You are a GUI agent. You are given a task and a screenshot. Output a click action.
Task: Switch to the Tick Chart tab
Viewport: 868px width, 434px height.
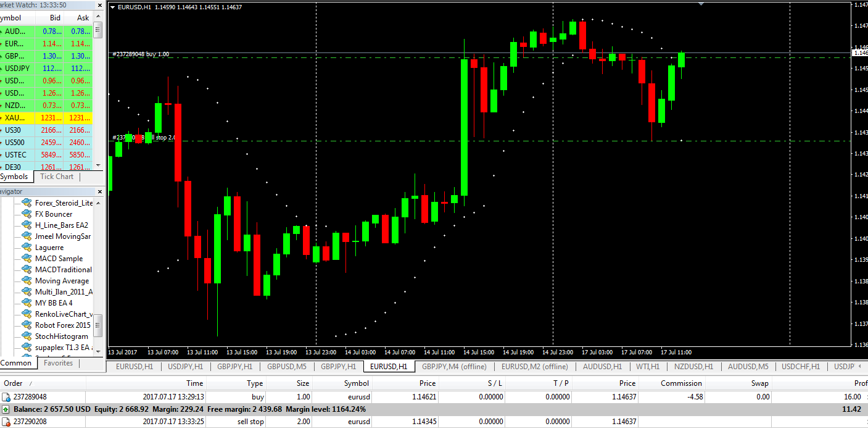coord(57,177)
